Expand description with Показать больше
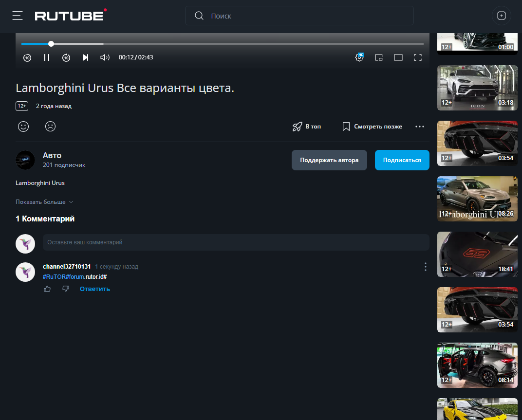522x420 pixels. [44, 202]
